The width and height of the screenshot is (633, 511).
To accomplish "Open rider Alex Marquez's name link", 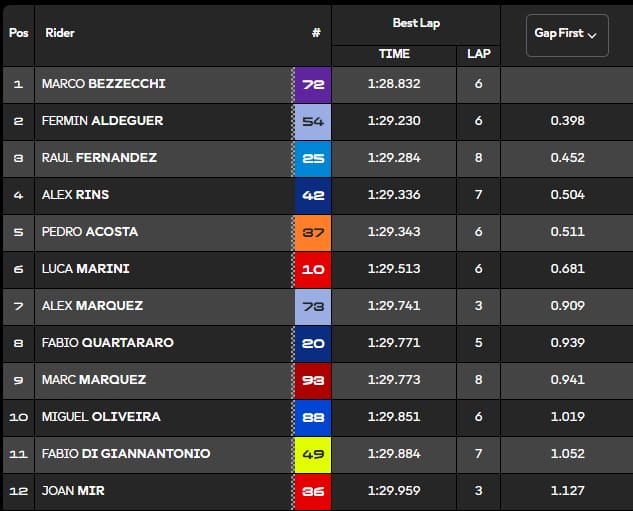I will (x=92, y=306).
